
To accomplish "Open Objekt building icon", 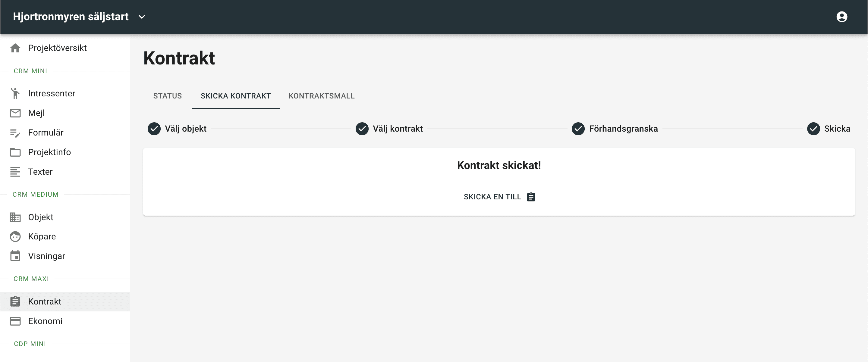I will point(15,217).
